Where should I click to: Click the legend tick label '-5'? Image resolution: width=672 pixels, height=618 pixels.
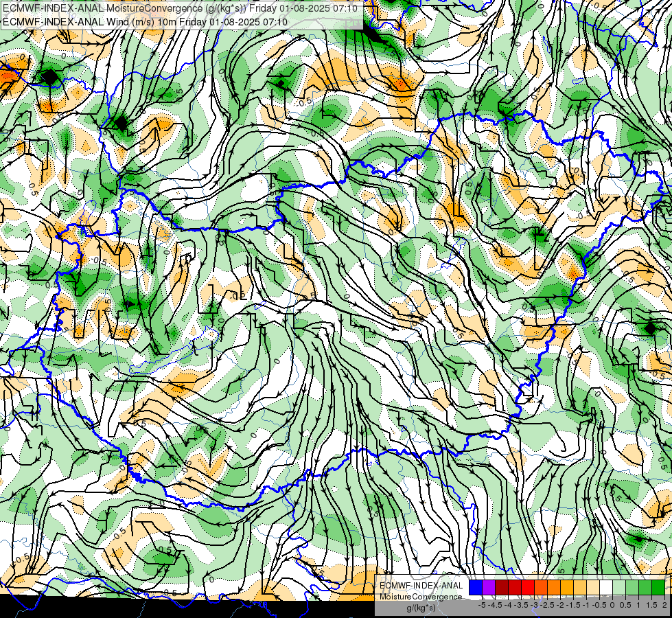click(482, 605)
